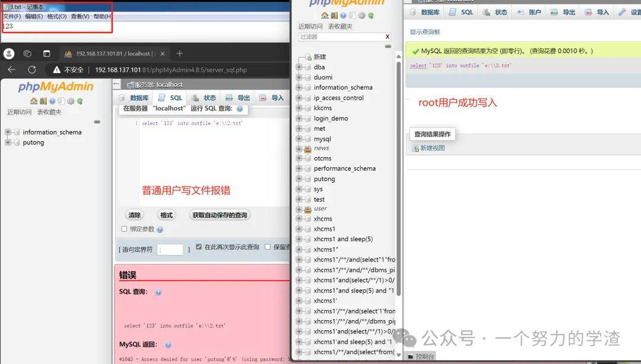
Task: Open SQL tab in right phpMyAdmin
Action: click(461, 12)
